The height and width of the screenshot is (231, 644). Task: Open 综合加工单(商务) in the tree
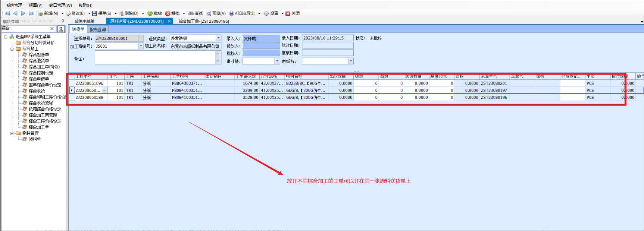44,67
